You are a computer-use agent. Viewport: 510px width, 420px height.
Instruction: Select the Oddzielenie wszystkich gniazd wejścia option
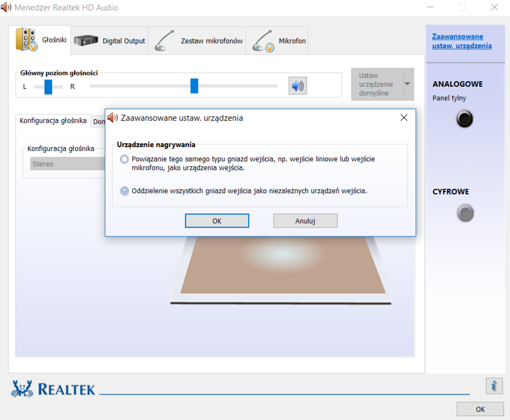(124, 191)
